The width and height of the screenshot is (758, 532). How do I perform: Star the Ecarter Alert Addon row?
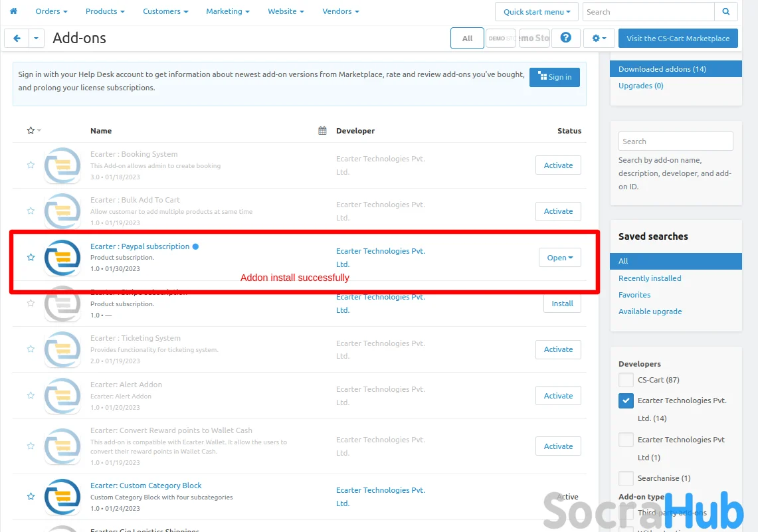click(x=31, y=395)
